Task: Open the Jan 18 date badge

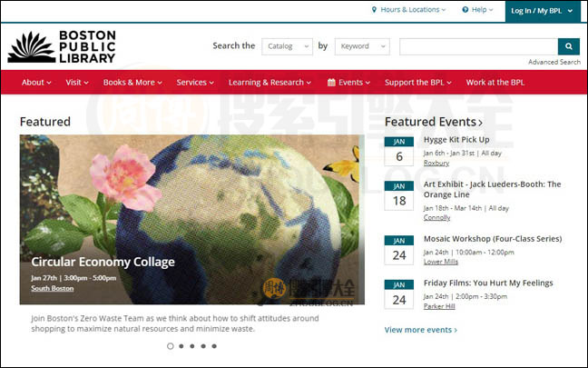Action: (399, 195)
